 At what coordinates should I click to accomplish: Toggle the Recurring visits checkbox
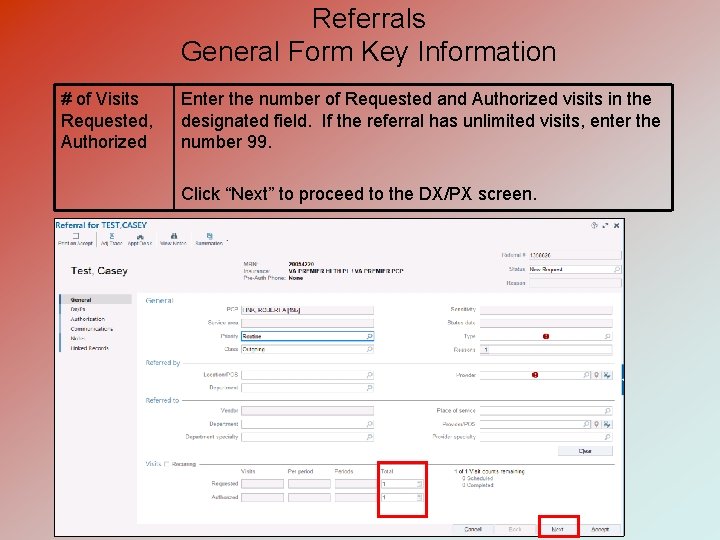pyautogui.click(x=167, y=464)
